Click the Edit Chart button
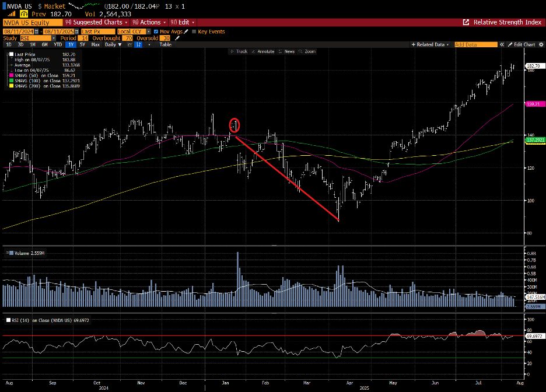This screenshot has width=546, height=392. coord(521,44)
